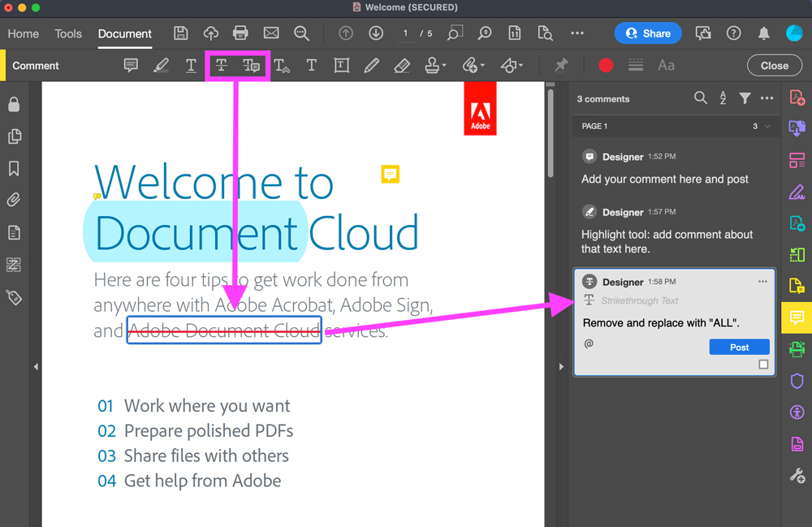
Task: Collapse the left navigation pane arrow
Action: pos(36,366)
